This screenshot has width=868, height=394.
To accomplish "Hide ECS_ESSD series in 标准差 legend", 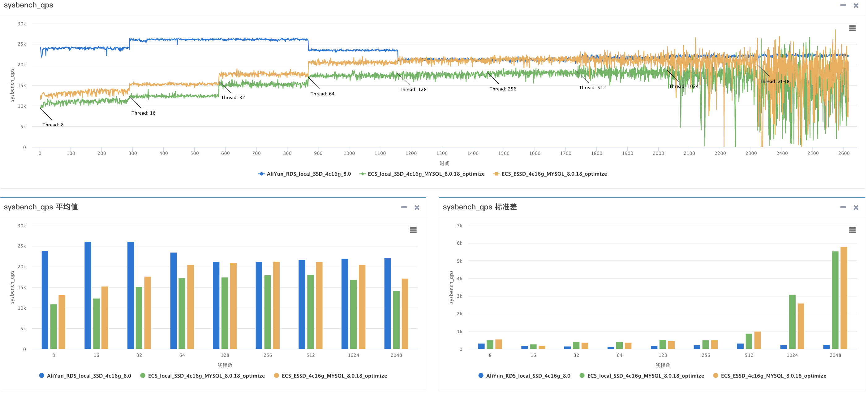I will pos(773,375).
